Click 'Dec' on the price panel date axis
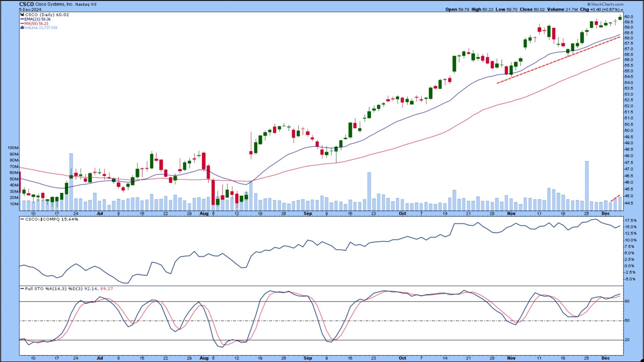 pyautogui.click(x=606, y=214)
